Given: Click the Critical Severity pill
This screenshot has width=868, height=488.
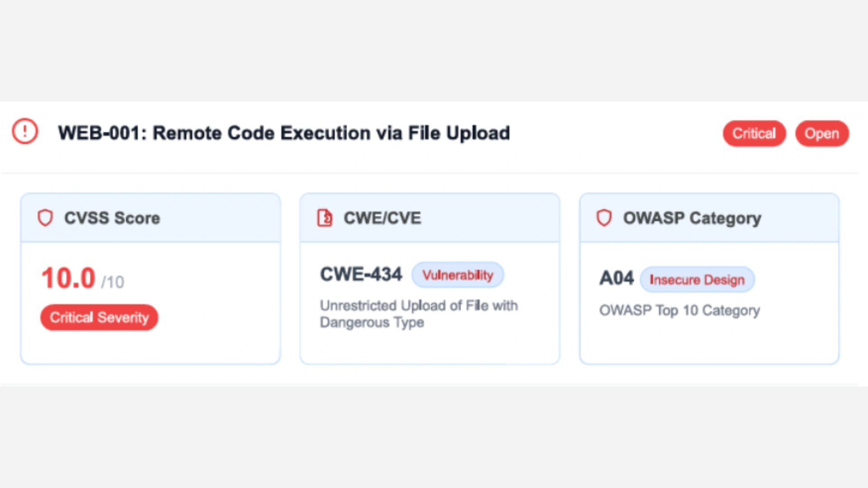Looking at the screenshot, I should 99,317.
